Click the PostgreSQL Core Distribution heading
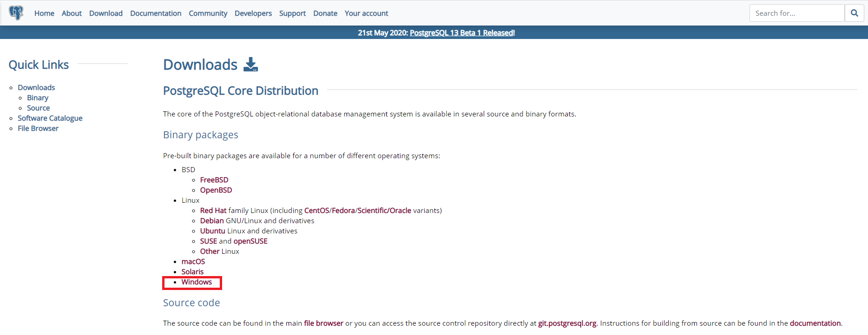 [241, 91]
